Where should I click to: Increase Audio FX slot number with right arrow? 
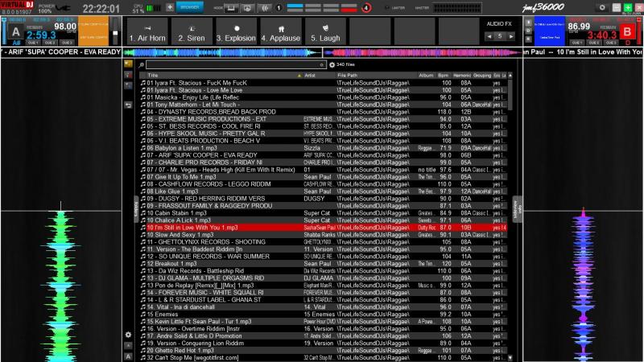pos(511,36)
